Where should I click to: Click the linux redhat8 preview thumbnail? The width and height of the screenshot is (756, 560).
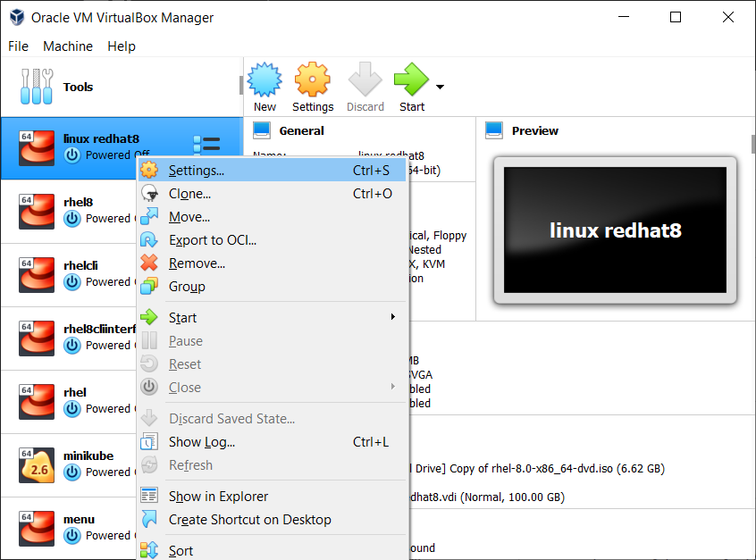[x=615, y=230]
